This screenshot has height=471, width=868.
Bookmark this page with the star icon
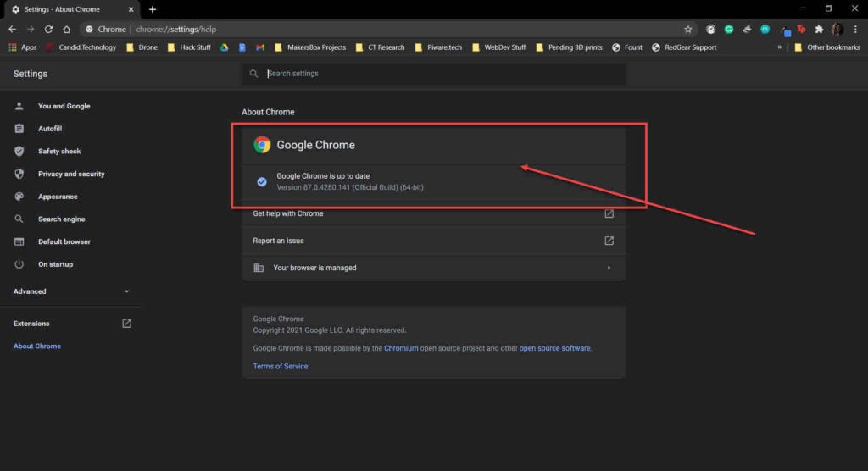coord(688,30)
